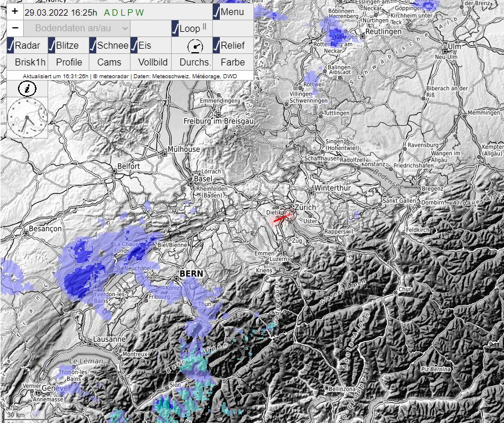504x423 pixels.
Task: Toggle the Loop animation checkbox
Action: 175,28
